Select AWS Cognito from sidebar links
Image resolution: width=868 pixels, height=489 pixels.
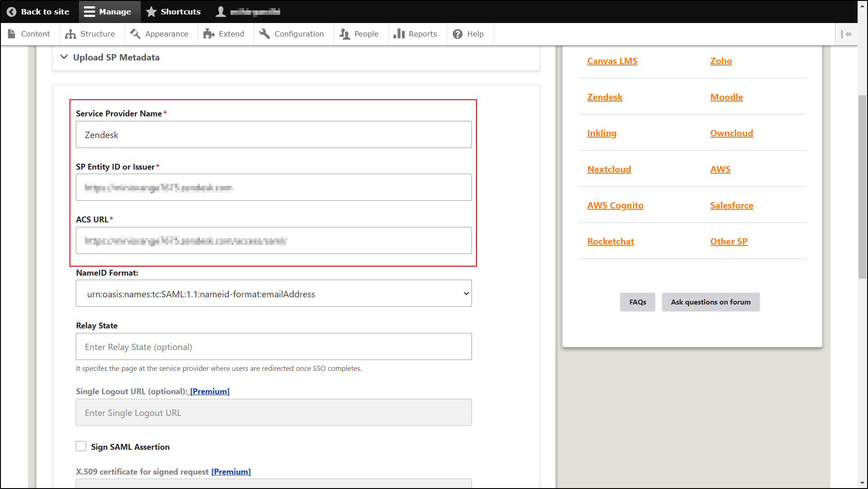tap(615, 205)
